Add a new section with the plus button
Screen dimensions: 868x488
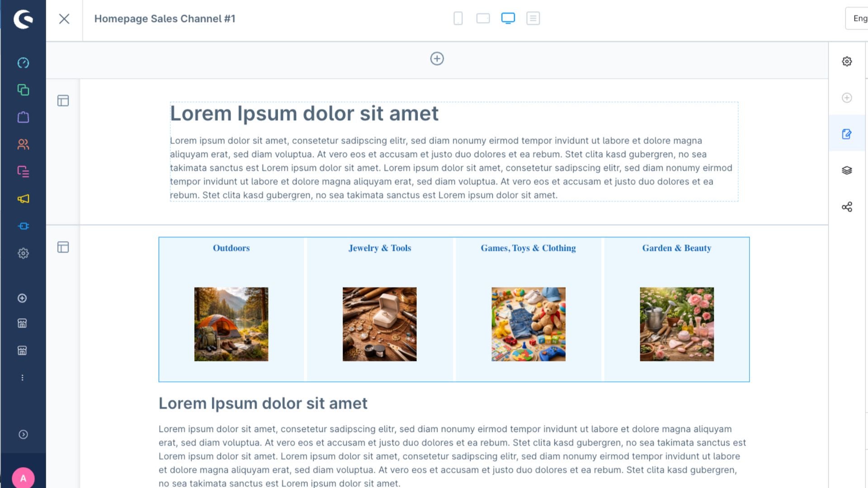click(437, 59)
